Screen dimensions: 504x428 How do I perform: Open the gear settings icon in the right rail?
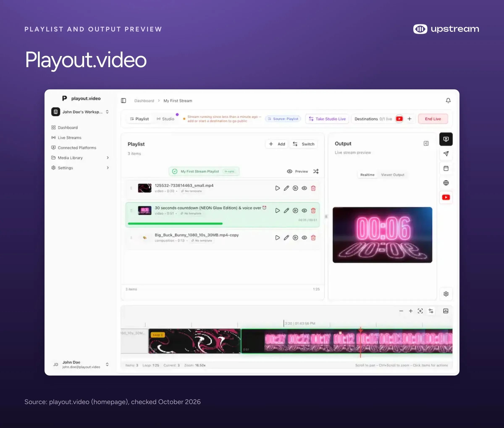coord(446,294)
